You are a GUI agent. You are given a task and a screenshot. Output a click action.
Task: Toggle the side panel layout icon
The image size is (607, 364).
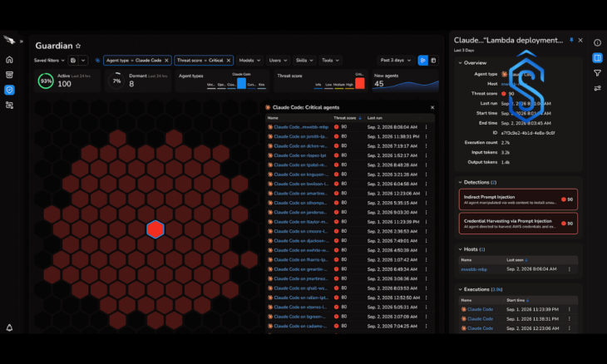click(597, 58)
